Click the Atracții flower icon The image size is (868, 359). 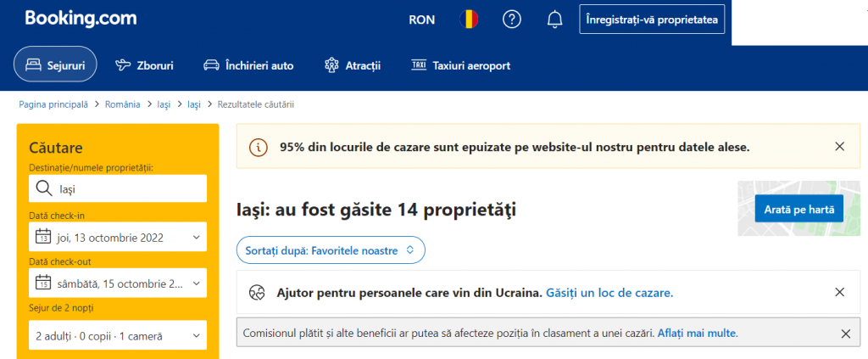[x=331, y=65]
